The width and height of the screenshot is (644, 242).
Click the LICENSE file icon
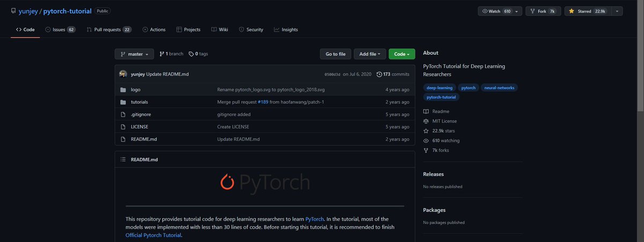pyautogui.click(x=123, y=127)
